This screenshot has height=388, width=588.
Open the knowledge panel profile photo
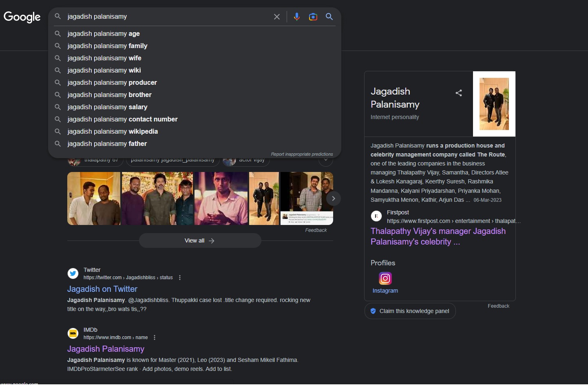click(494, 104)
